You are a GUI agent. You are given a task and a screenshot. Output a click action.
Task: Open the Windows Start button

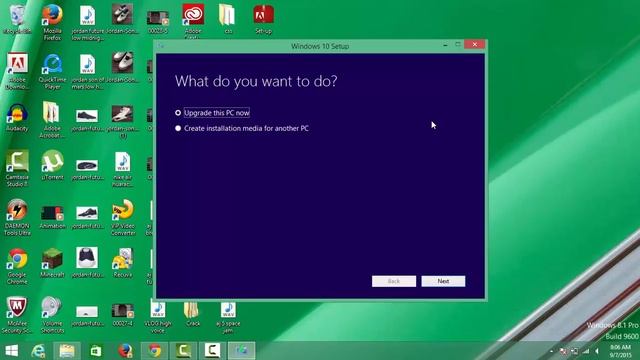click(11, 351)
